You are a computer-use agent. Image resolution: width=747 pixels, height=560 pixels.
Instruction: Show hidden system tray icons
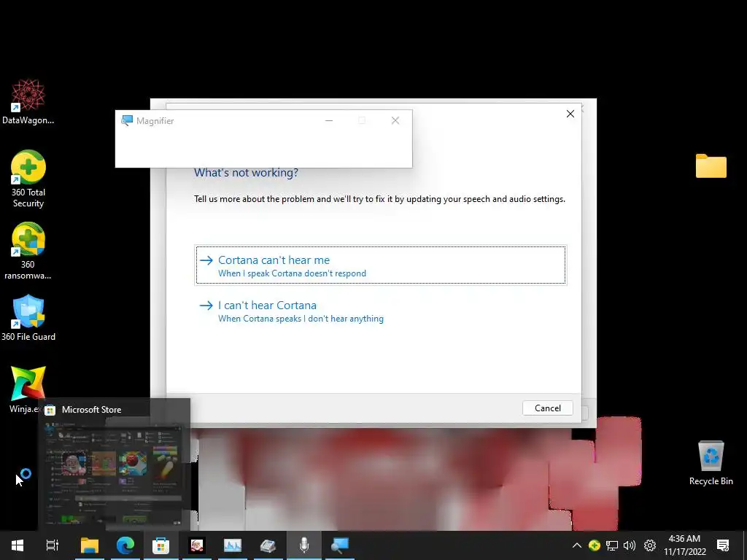[x=576, y=545]
